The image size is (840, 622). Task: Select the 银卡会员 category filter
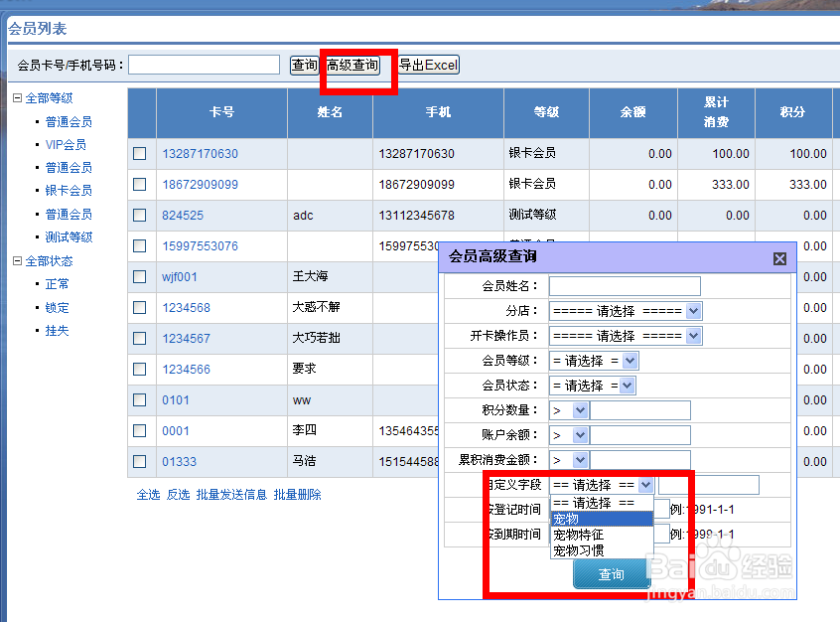(67, 191)
